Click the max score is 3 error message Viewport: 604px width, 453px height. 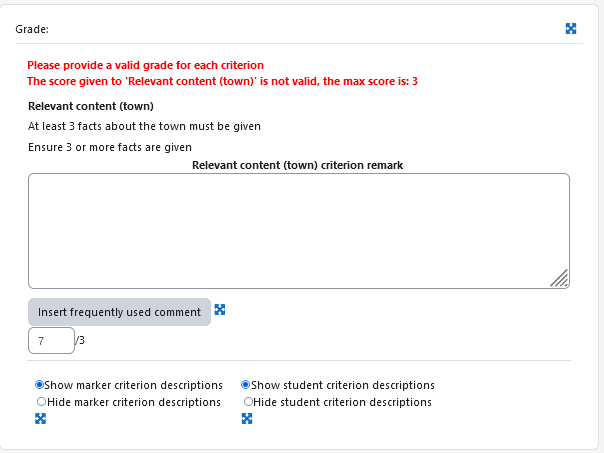(222, 81)
